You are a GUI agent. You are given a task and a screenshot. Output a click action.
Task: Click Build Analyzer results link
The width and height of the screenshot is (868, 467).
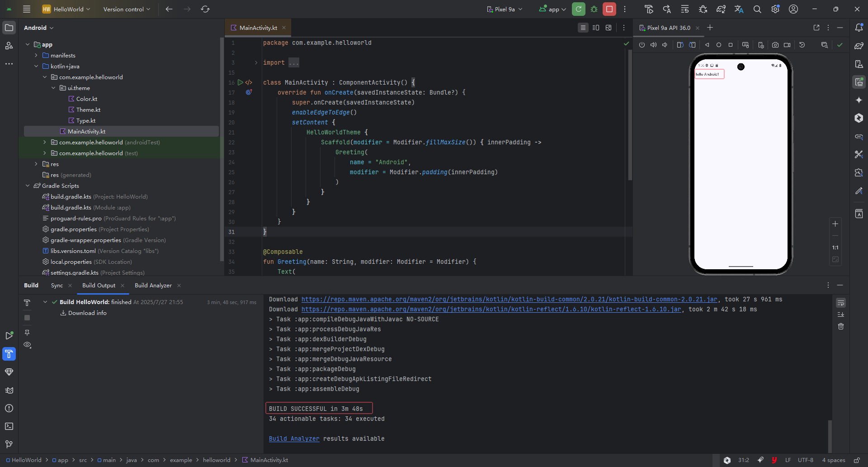click(x=294, y=438)
